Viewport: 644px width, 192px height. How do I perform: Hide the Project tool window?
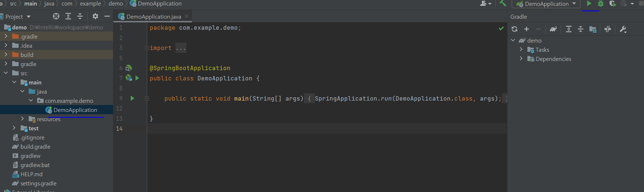[107, 16]
